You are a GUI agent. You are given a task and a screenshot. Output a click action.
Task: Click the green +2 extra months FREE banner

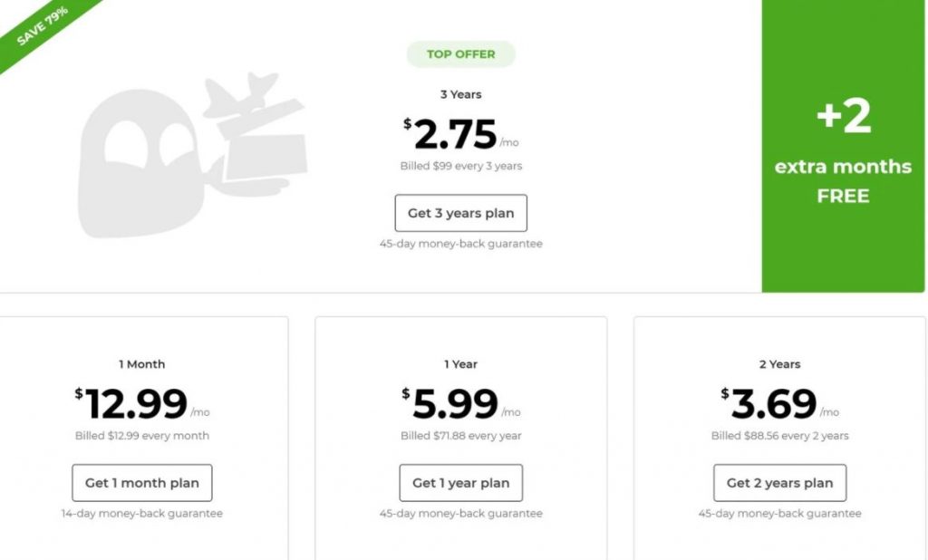pyautogui.click(x=843, y=146)
